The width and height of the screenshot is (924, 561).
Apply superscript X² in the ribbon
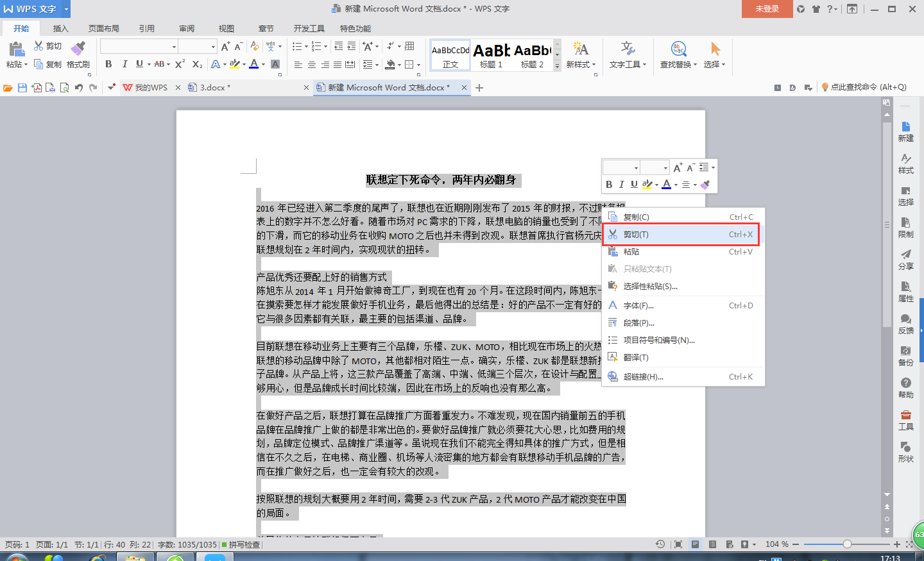tap(180, 64)
